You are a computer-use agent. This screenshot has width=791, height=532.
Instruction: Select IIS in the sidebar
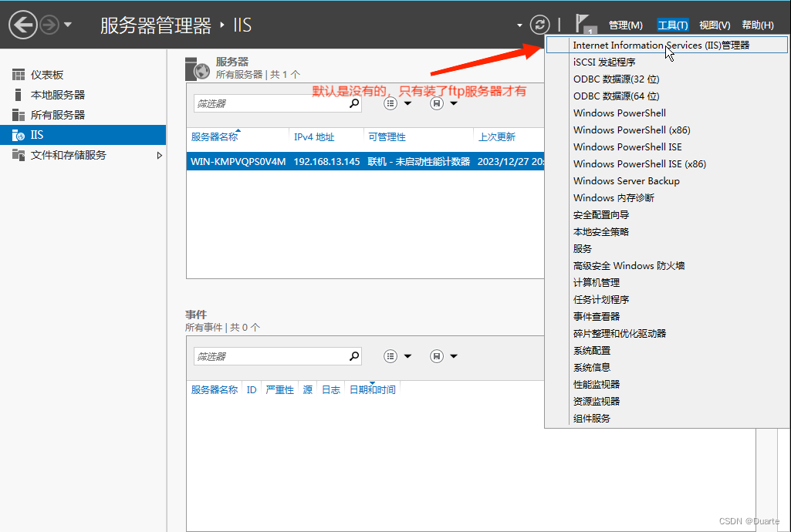click(83, 135)
